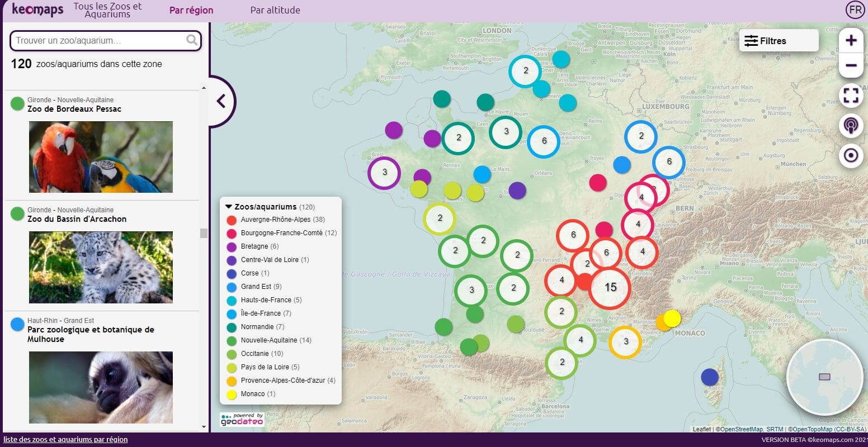Open the Bretagne cluster of 3
The image size is (868, 447).
point(384,173)
